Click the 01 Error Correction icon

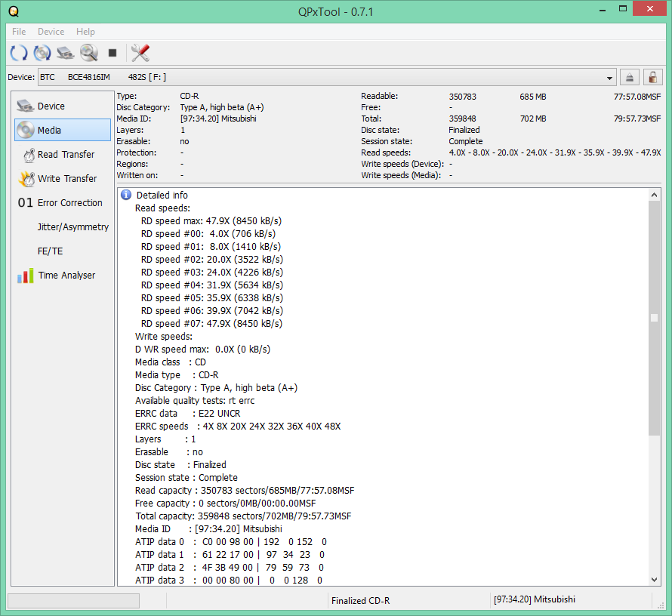25,202
